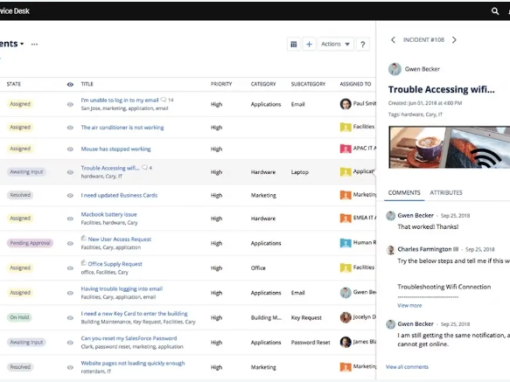Expand comment with View more link

click(409, 305)
